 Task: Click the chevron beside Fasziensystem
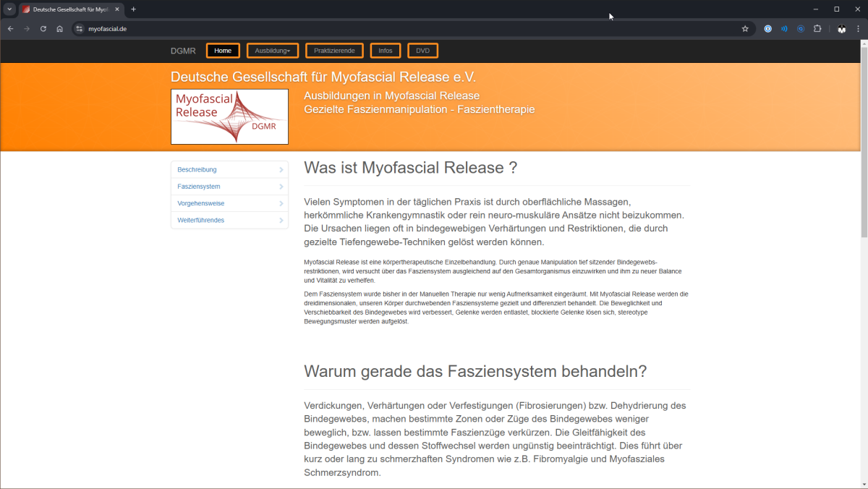281,187
